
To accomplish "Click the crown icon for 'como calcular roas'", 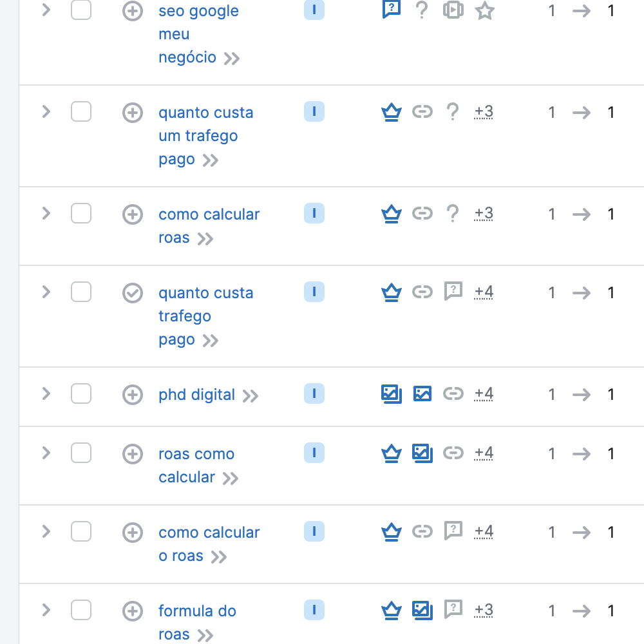I will click(x=391, y=214).
